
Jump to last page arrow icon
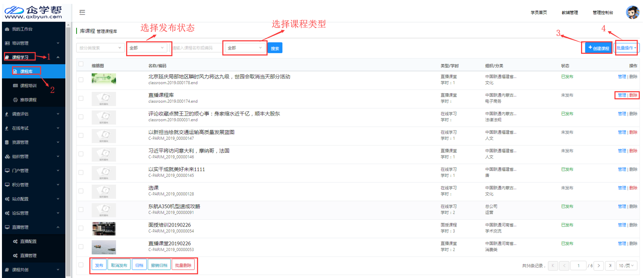[x=610, y=266]
